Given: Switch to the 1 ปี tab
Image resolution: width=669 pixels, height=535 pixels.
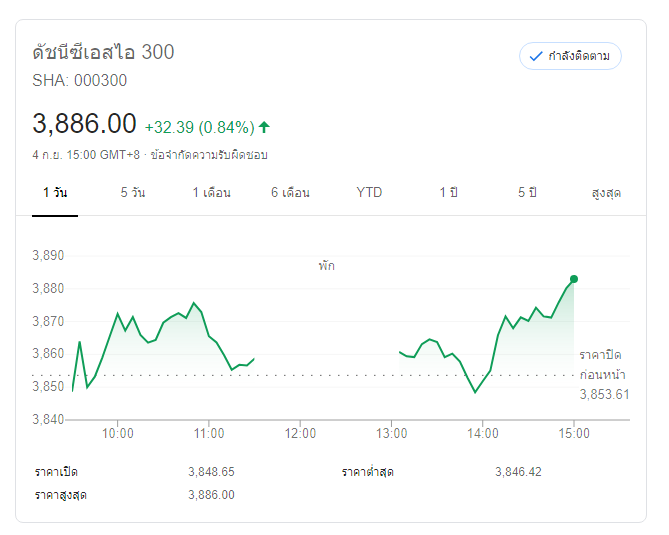Looking at the screenshot, I should [x=448, y=192].
